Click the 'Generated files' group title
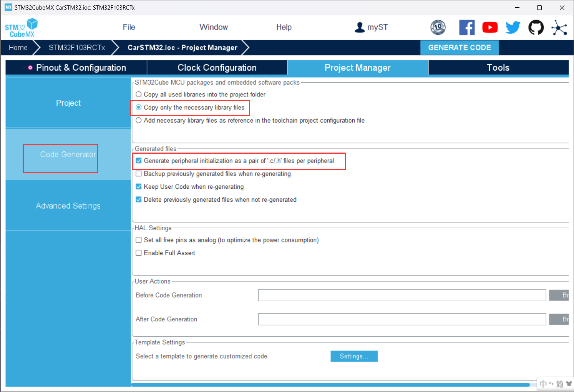 coord(155,149)
